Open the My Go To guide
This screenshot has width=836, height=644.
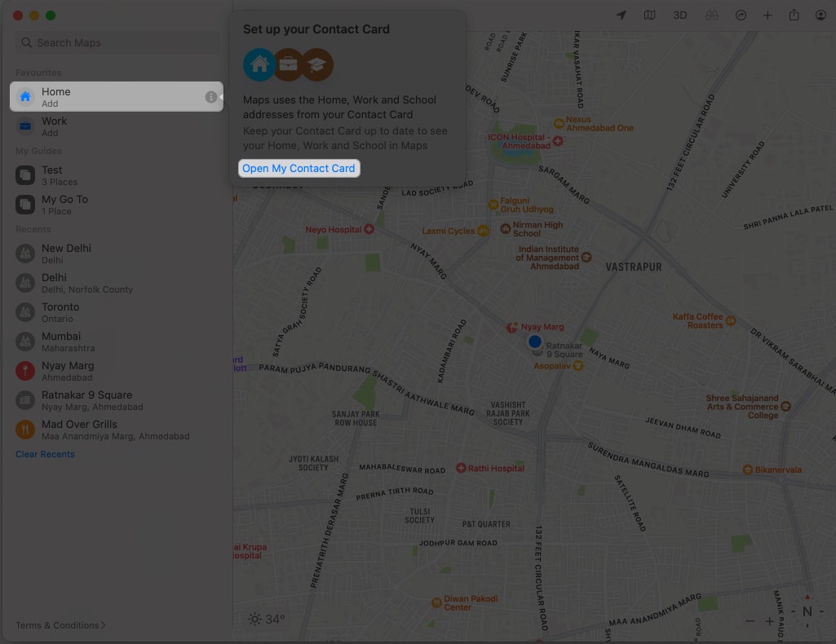tap(64, 204)
